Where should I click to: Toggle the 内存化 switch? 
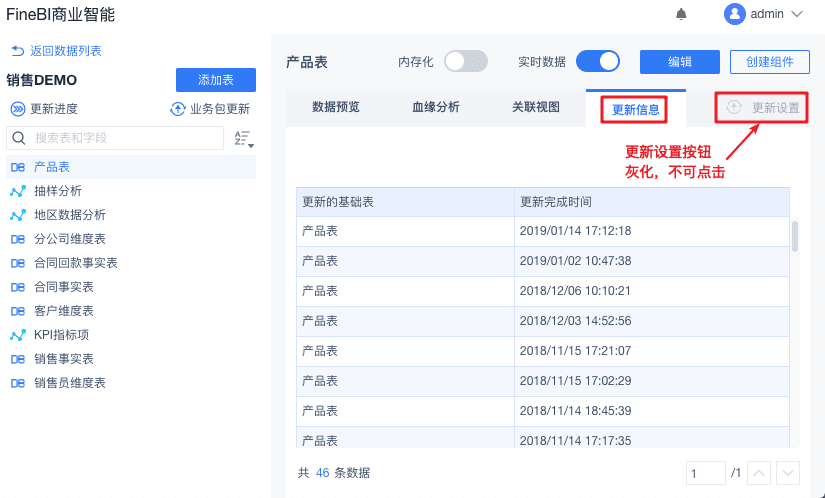point(465,61)
